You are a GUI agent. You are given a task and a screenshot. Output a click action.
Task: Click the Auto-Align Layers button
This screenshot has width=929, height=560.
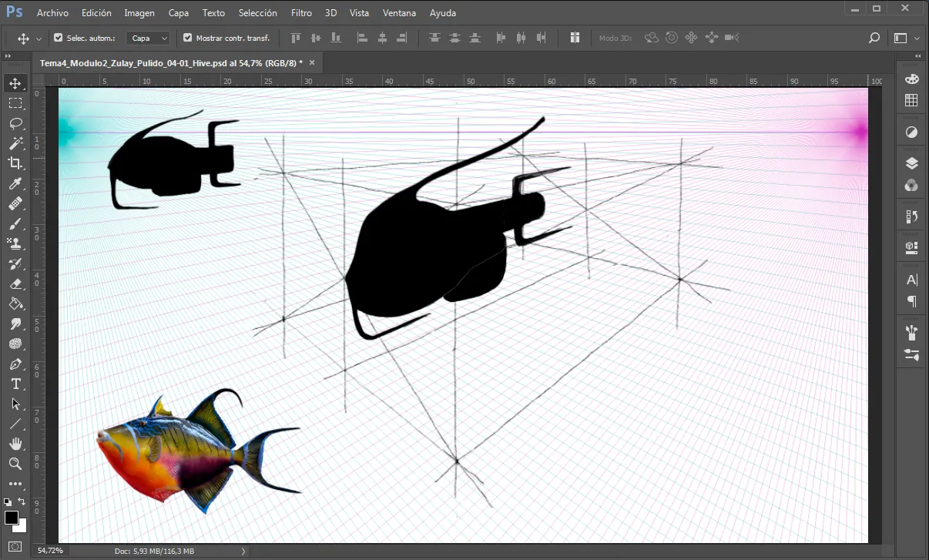(x=575, y=38)
